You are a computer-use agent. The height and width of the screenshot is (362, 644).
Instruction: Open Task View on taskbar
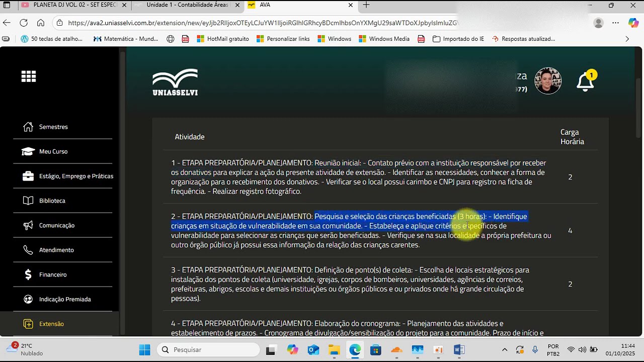pyautogui.click(x=271, y=349)
